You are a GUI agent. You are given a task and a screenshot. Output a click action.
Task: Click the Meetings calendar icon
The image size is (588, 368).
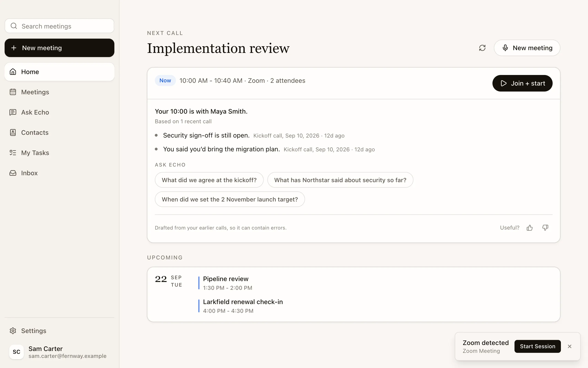[13, 92]
